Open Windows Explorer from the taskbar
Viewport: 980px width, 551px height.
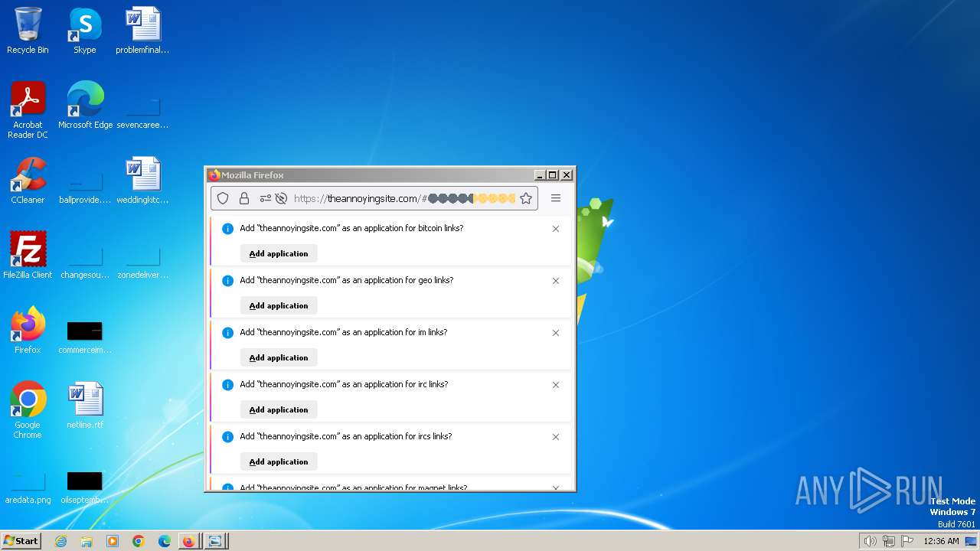[x=87, y=541]
